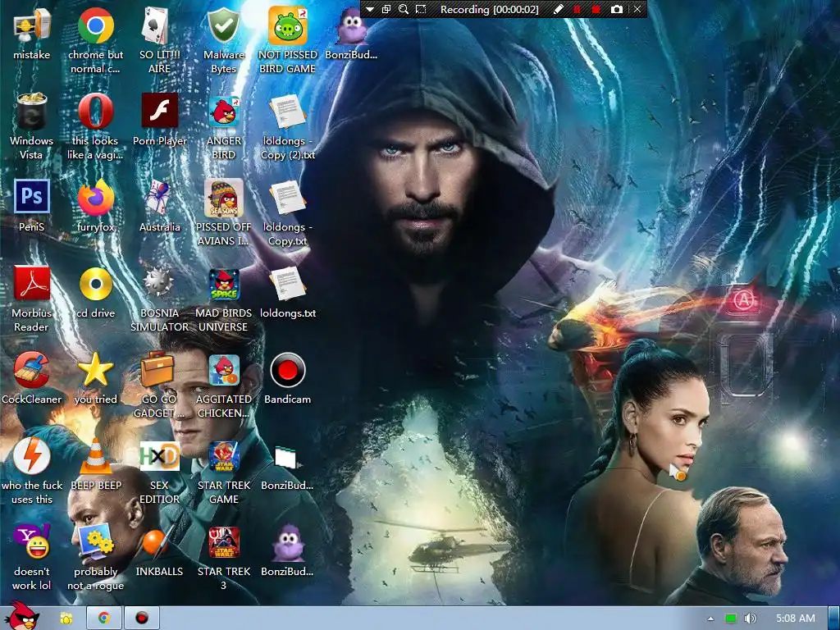
Task: Click the 5:08 AM taskbar clock
Action: pos(796,619)
